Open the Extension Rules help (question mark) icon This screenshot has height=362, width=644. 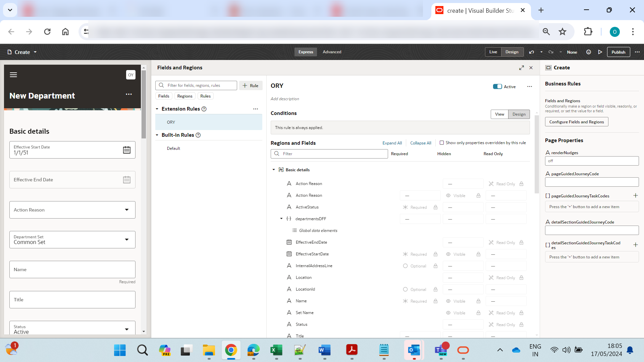pos(205,109)
